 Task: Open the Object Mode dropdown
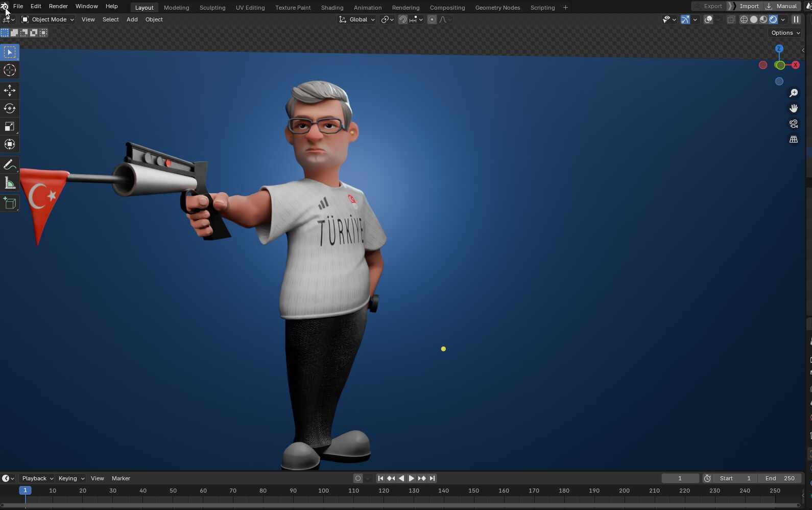pyautogui.click(x=48, y=19)
